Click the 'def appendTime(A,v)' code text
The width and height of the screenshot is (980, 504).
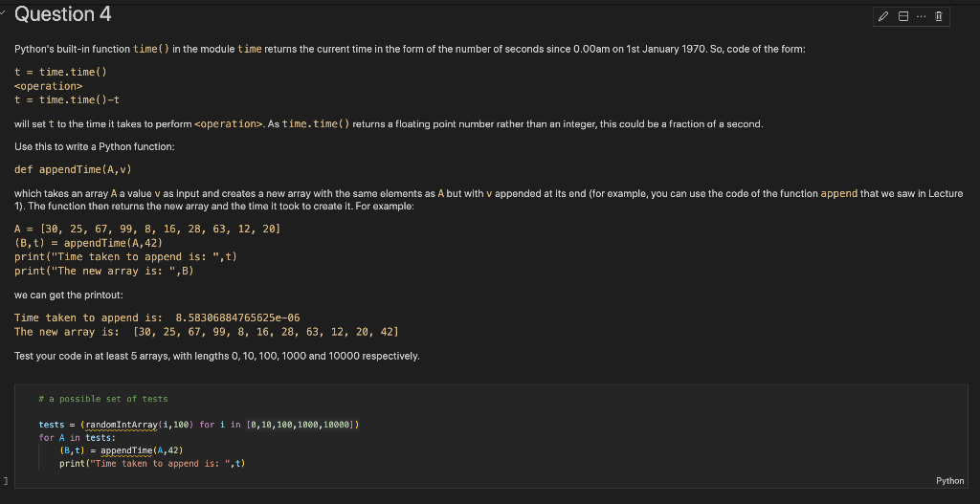(x=73, y=169)
